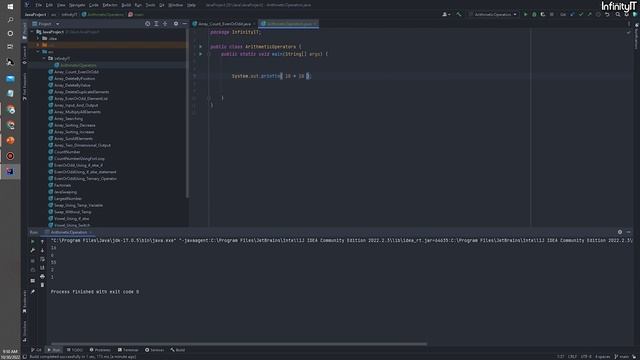Push commits with the green arrow icon
The height and width of the screenshot is (360, 640).
[x=589, y=14]
